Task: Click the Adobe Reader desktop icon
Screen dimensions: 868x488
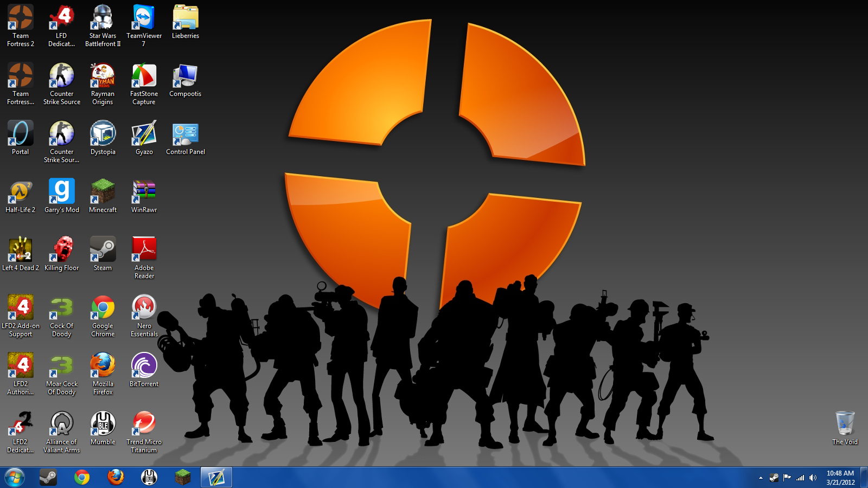Action: 144,258
